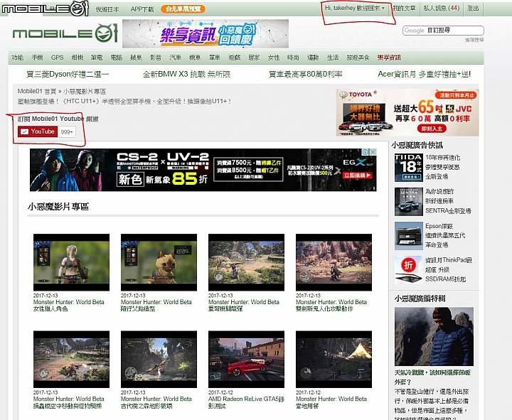Select 電腦 in the navigation bar

pyautogui.click(x=116, y=58)
